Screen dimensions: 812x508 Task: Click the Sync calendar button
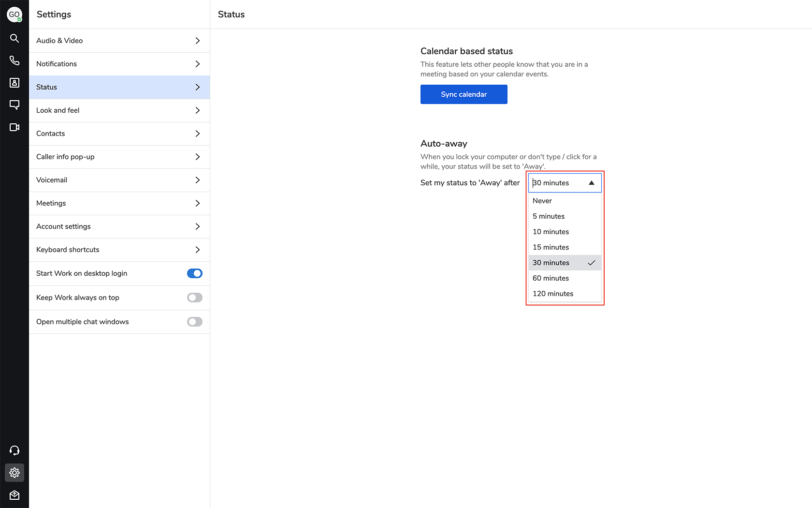464,94
